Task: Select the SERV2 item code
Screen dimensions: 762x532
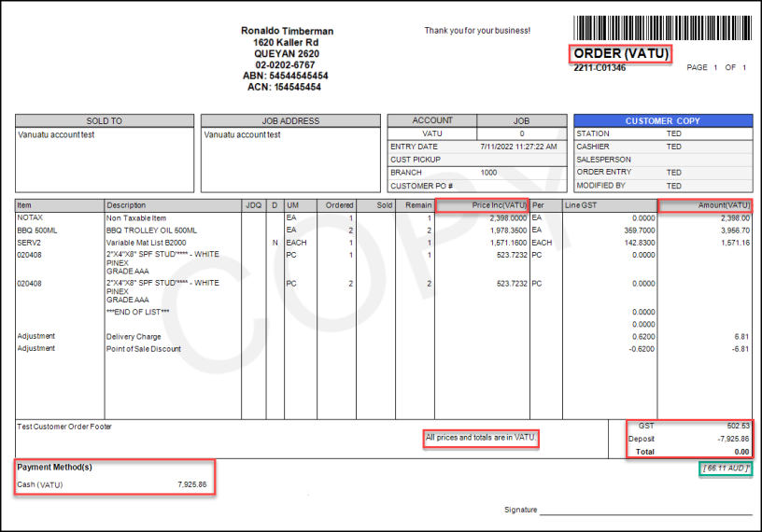Action: click(29, 243)
